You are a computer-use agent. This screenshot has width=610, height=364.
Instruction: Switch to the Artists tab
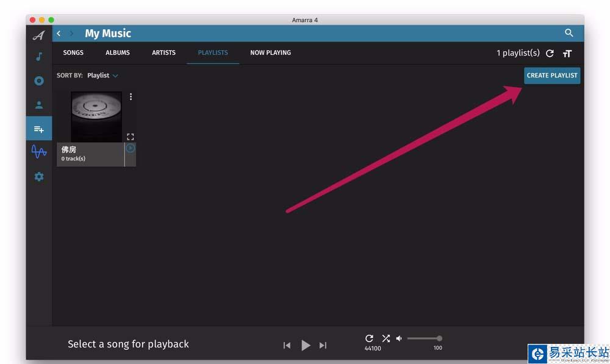163,52
